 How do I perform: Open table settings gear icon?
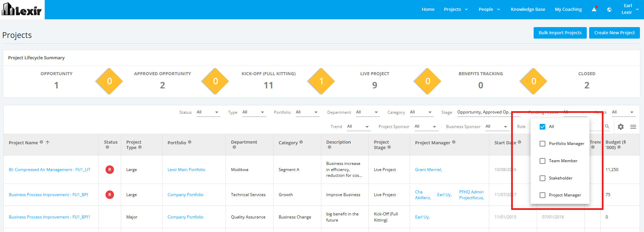click(621, 127)
